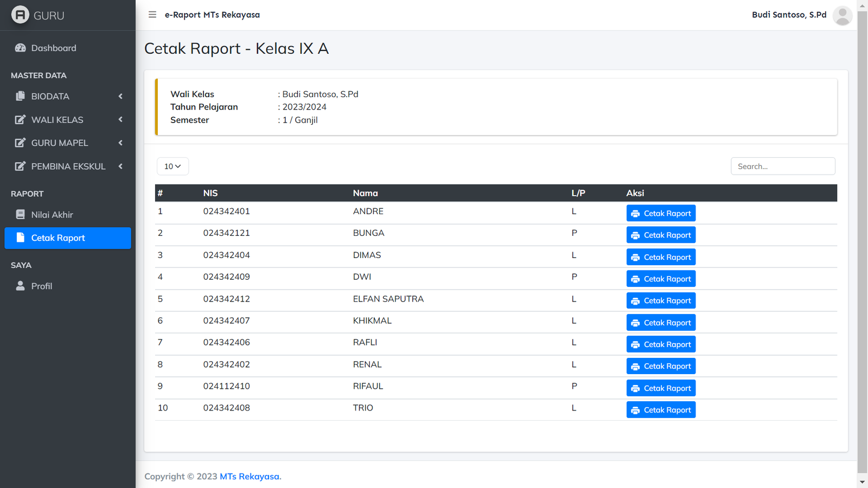Click the printer icon in TRIO's row
Image resolution: width=868 pixels, height=488 pixels.
[635, 410]
